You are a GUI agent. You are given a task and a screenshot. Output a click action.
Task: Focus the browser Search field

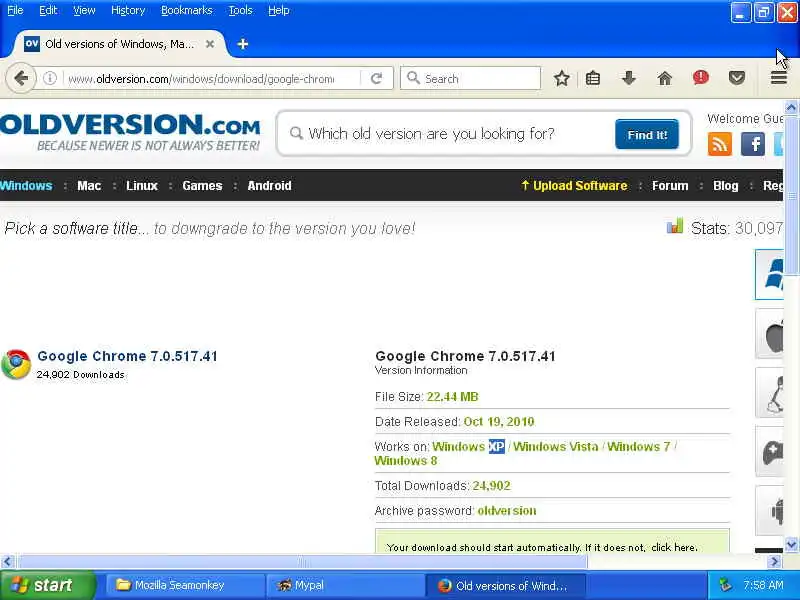470,78
